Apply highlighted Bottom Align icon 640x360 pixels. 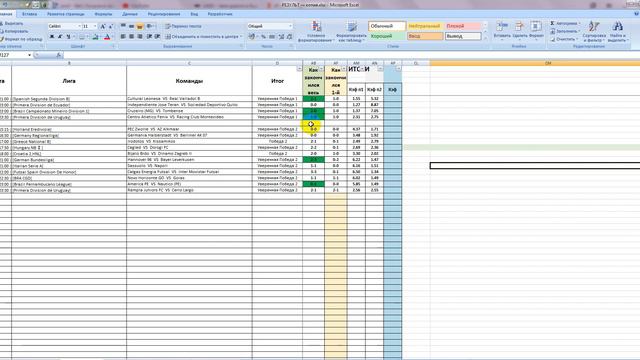(140, 26)
